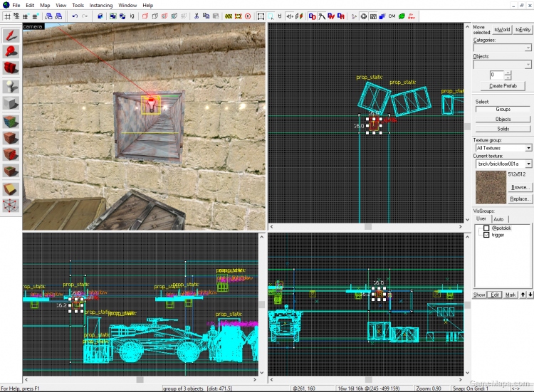Screen dimensions: 534x392
Task: Click the toWorld button
Action: click(502, 30)
